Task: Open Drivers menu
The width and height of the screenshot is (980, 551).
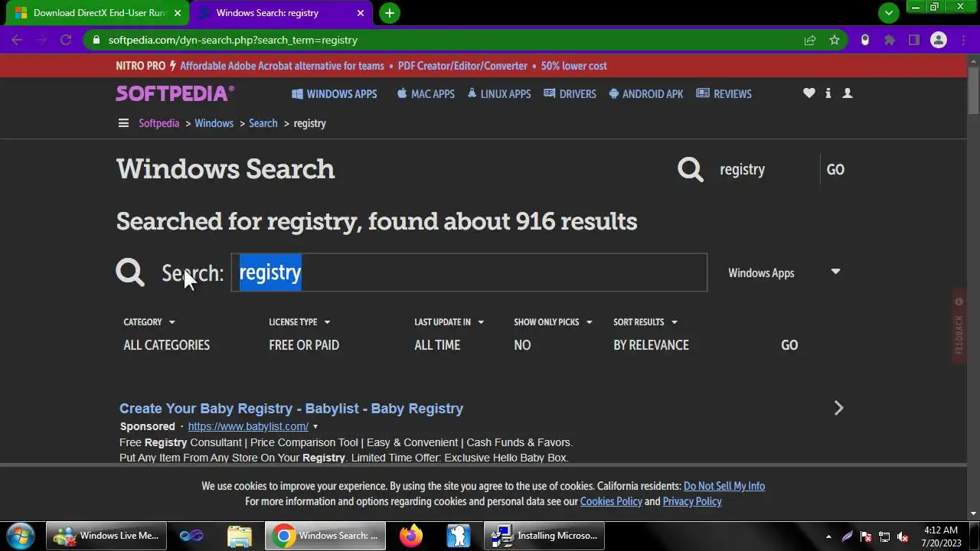Action: 570,94
